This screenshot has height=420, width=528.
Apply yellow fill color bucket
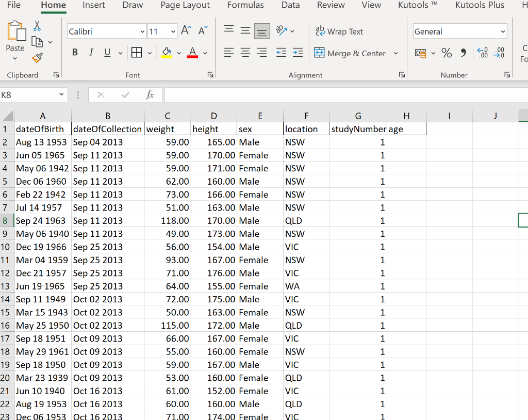(167, 53)
